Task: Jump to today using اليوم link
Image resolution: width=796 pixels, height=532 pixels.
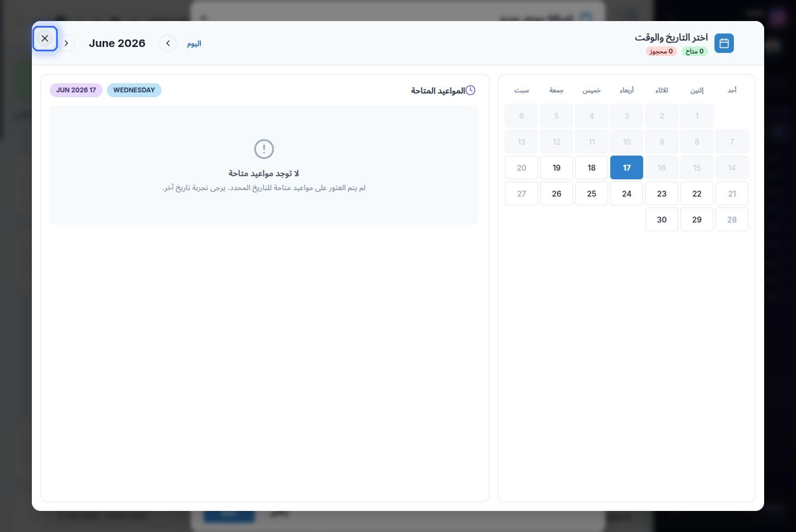Action: pyautogui.click(x=194, y=44)
